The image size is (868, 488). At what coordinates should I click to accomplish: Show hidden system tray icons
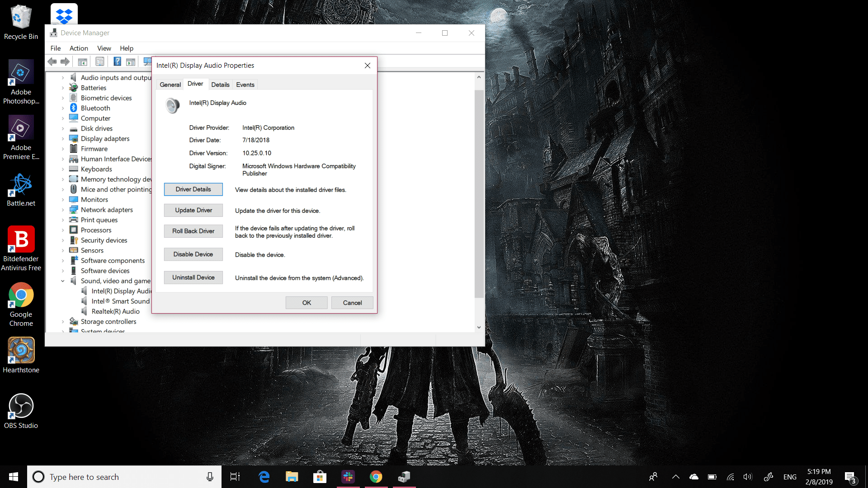click(x=676, y=477)
